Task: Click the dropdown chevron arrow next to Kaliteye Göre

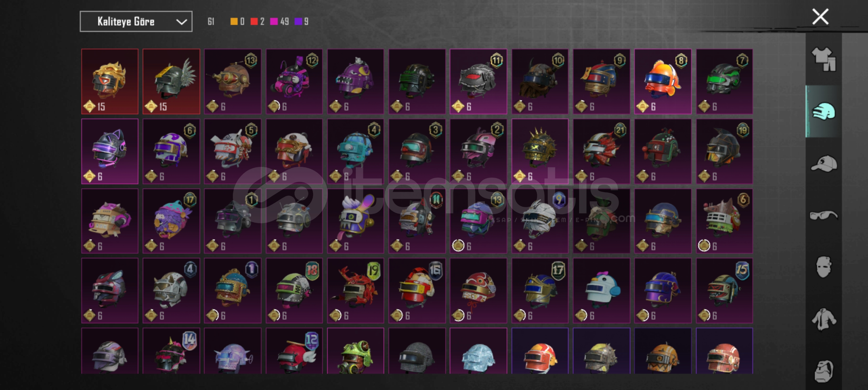Action: [181, 22]
